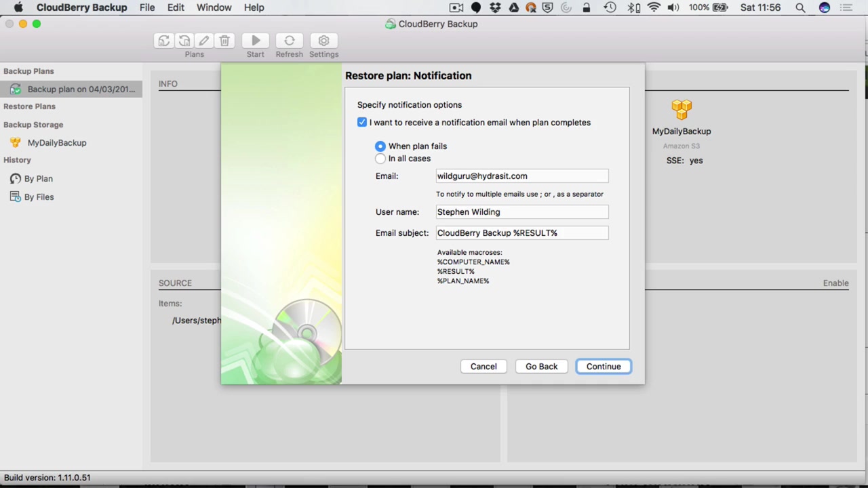Click the By Plan history icon
This screenshot has width=868, height=488.
[16, 178]
